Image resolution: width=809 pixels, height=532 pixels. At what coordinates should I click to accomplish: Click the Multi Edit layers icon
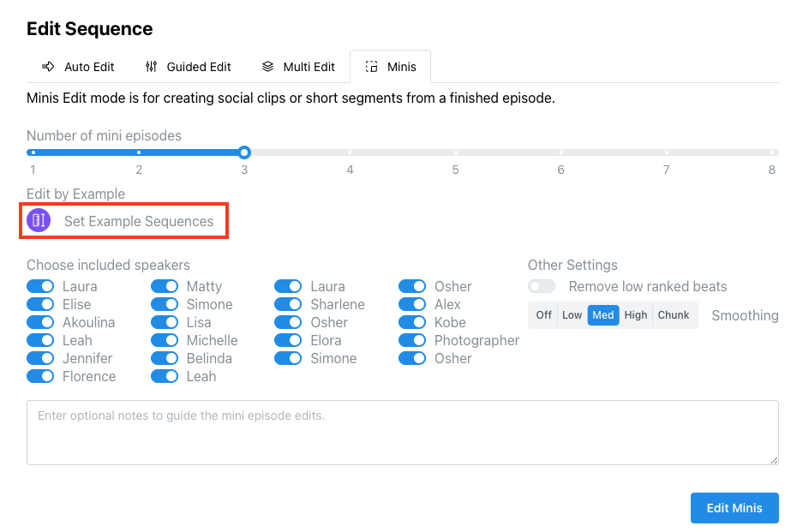pyautogui.click(x=267, y=67)
